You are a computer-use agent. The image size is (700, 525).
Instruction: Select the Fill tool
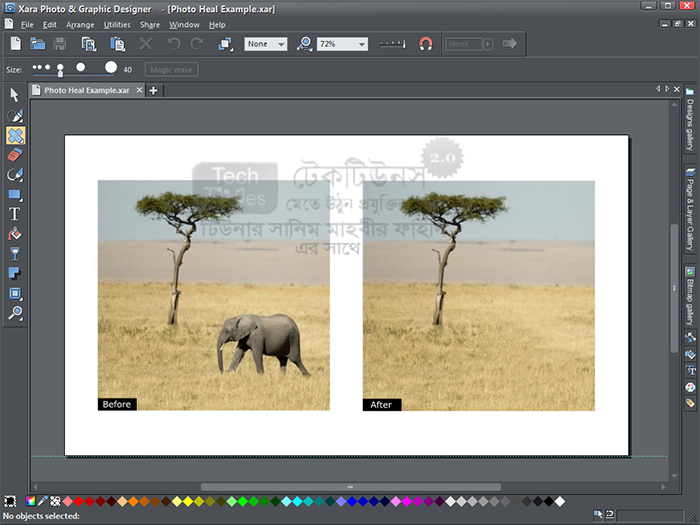(15, 234)
